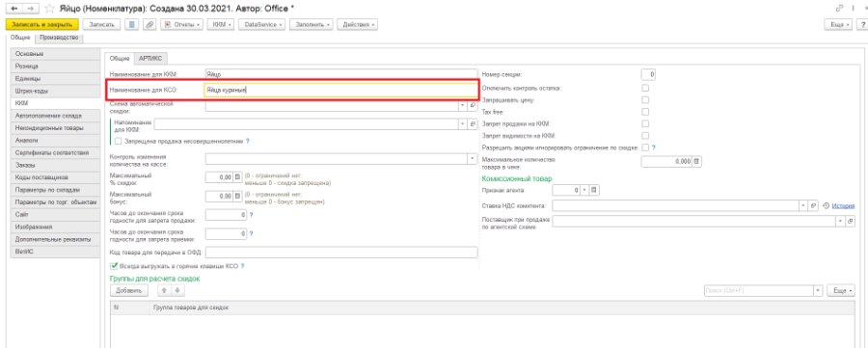The height and width of the screenshot is (348, 868).
Task: Select Изображения in the left sidebar
Action: pos(56,227)
